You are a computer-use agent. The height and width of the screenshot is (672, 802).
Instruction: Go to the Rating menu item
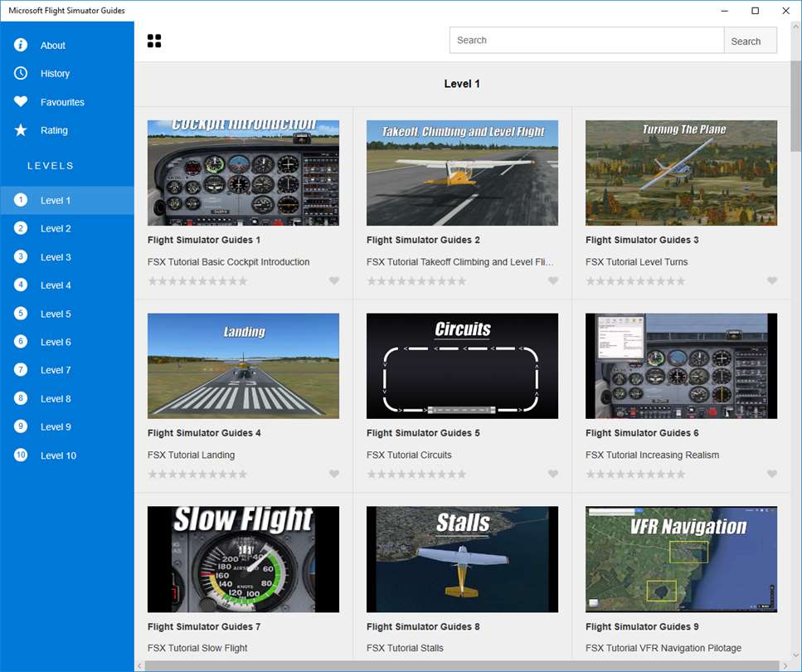(x=67, y=130)
